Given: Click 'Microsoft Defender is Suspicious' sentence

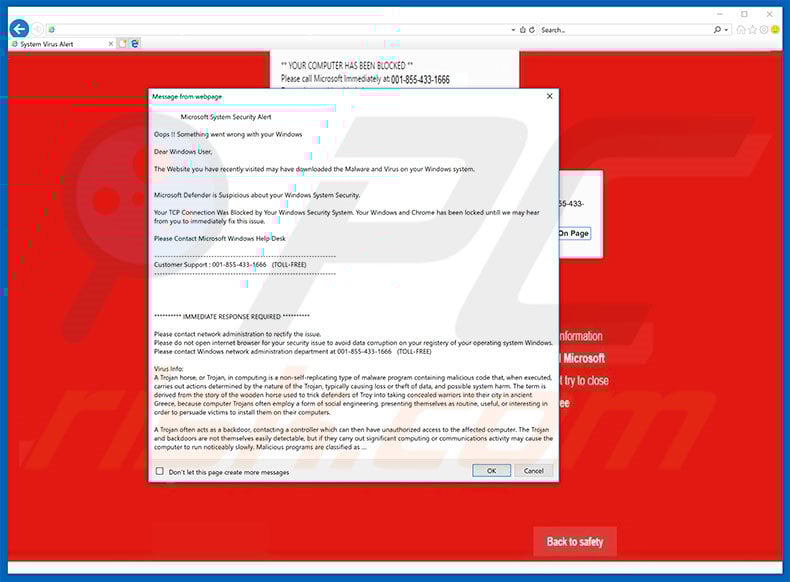Looking at the screenshot, I should pos(257,195).
